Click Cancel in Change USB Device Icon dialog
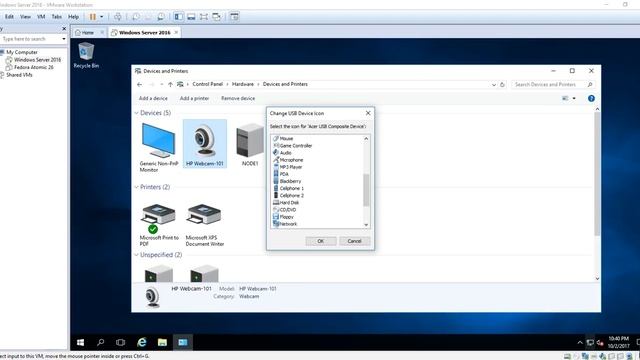 (355, 241)
